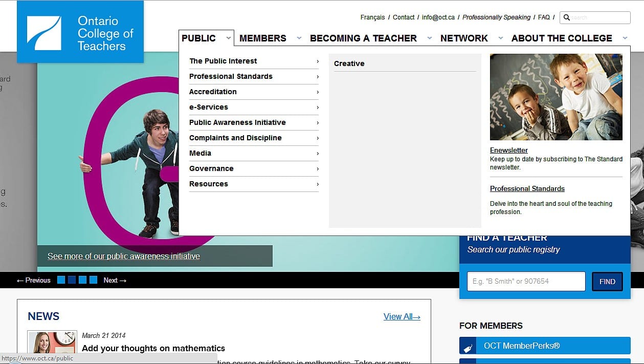This screenshot has height=364, width=644.
Task: Expand Accreditation submenu chevron
Action: 317,92
